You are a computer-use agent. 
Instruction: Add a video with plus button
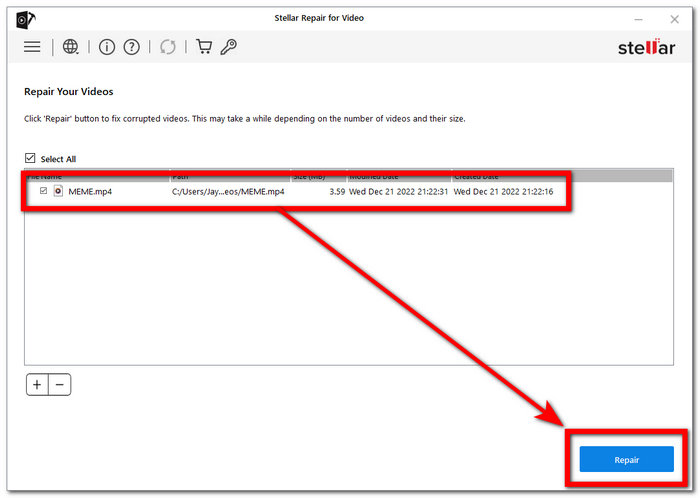coord(37,385)
